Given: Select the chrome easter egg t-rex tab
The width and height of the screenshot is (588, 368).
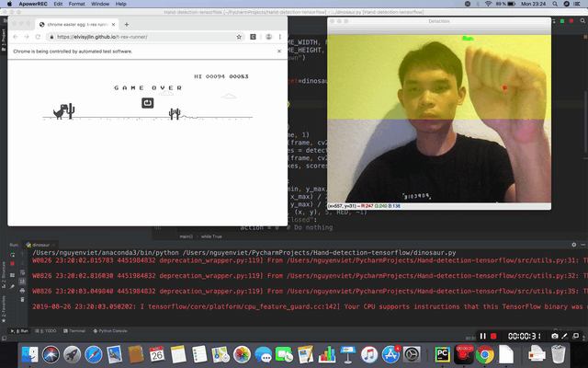Looking at the screenshot, I should click(77, 25).
